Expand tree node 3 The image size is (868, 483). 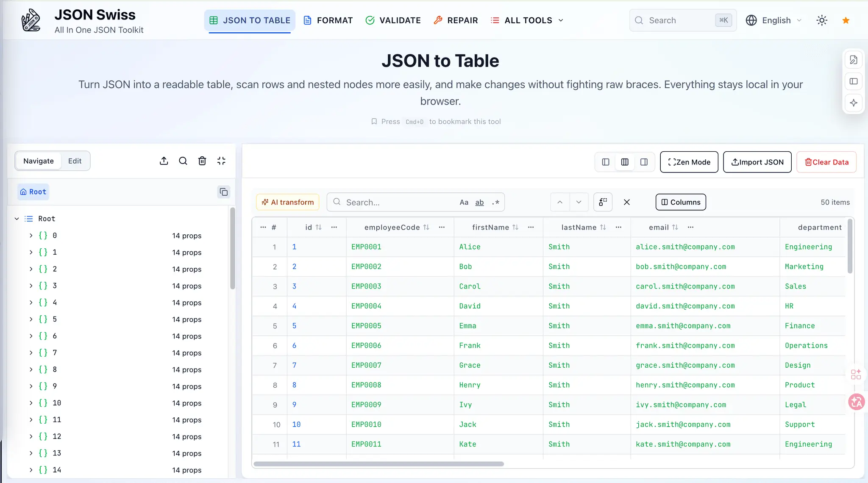point(31,286)
